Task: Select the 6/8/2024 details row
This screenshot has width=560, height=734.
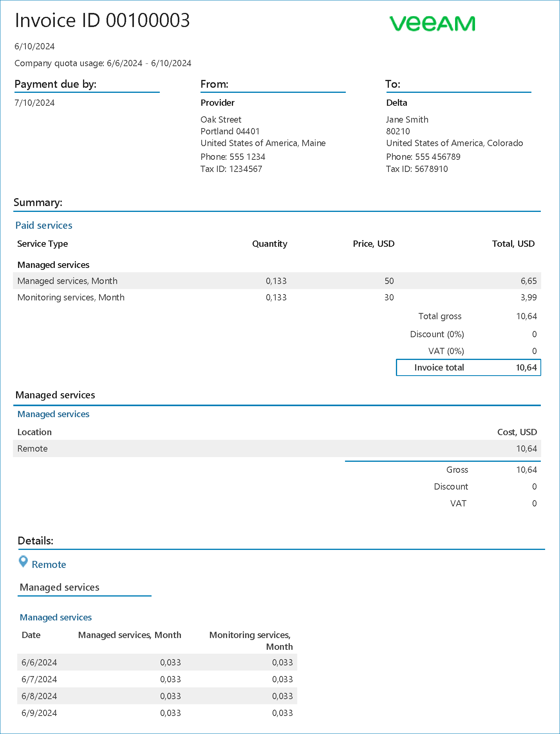Action: point(157,696)
